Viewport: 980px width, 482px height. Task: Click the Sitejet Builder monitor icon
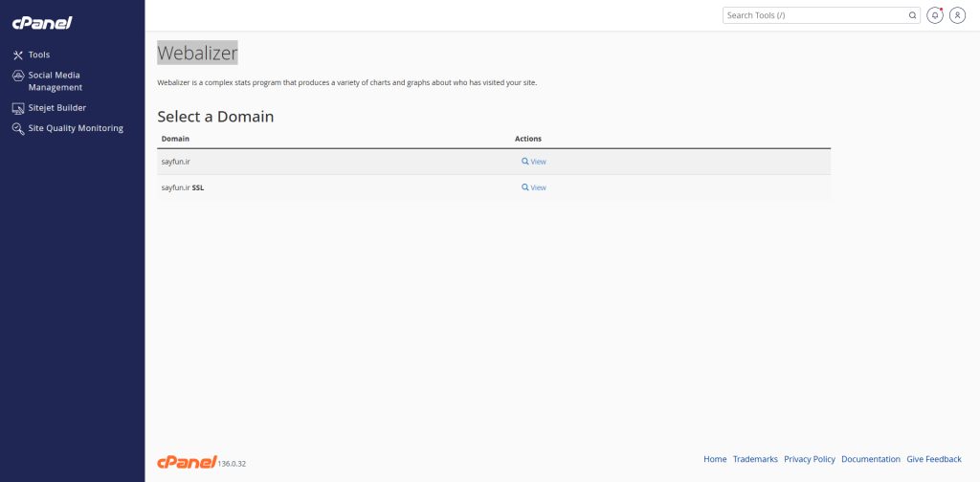pos(18,108)
